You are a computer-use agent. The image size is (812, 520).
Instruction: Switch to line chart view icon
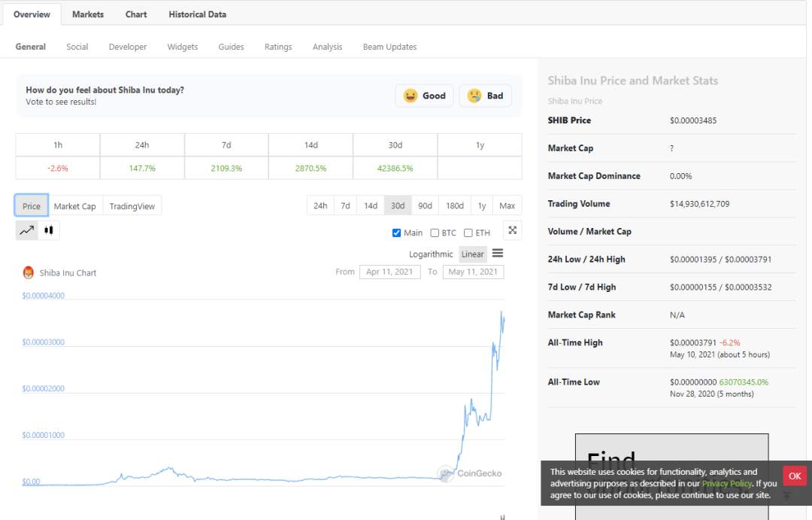pos(27,230)
